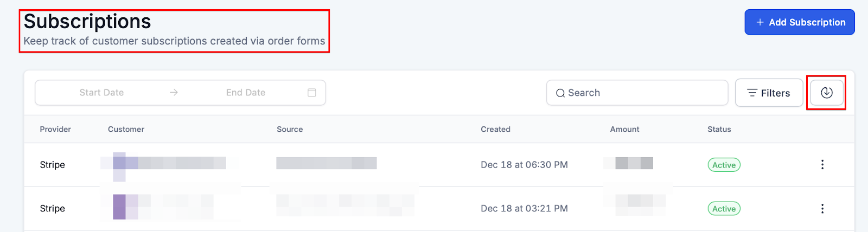868x232 pixels.
Task: Open the calendar icon in date range
Action: [x=312, y=93]
